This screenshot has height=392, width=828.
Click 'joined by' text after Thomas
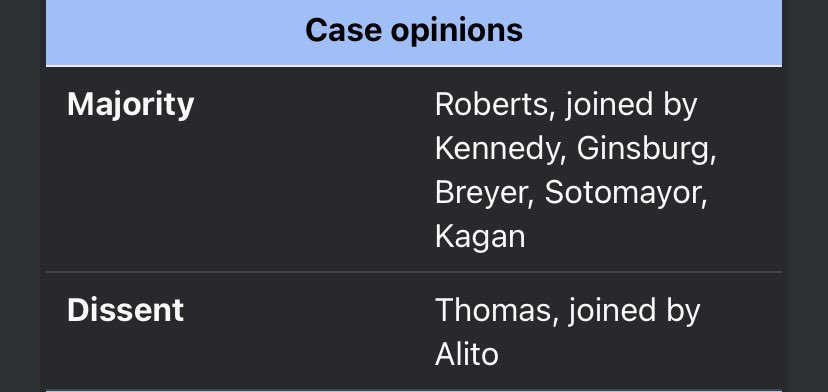634,310
